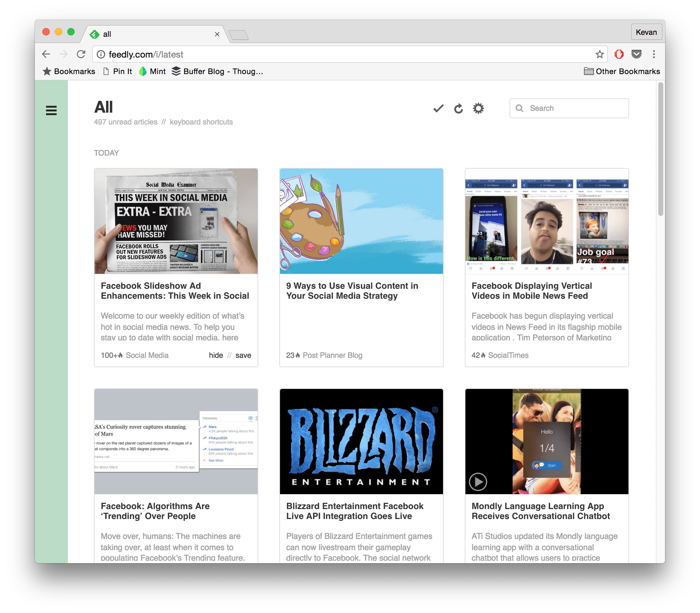
Task: Open 'Mondly Language Learning App' headline
Action: tap(540, 511)
